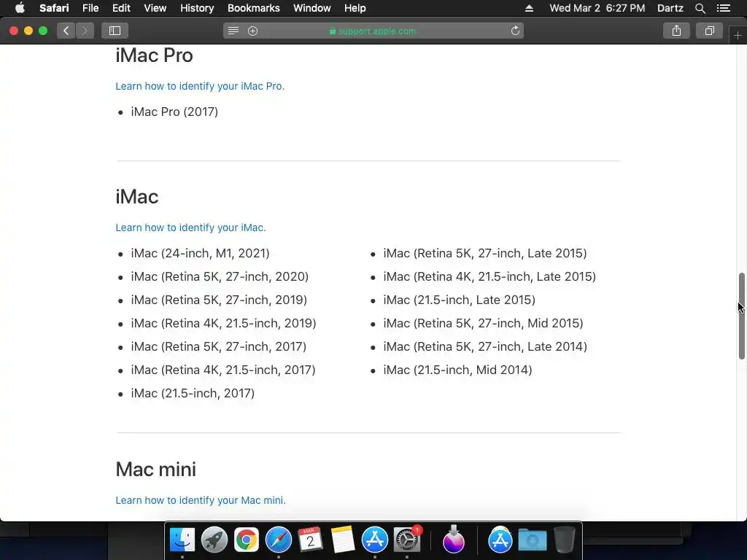
Task: Click 'iMac (Retina 5K, 27-inch, 2020)' text
Action: click(220, 276)
